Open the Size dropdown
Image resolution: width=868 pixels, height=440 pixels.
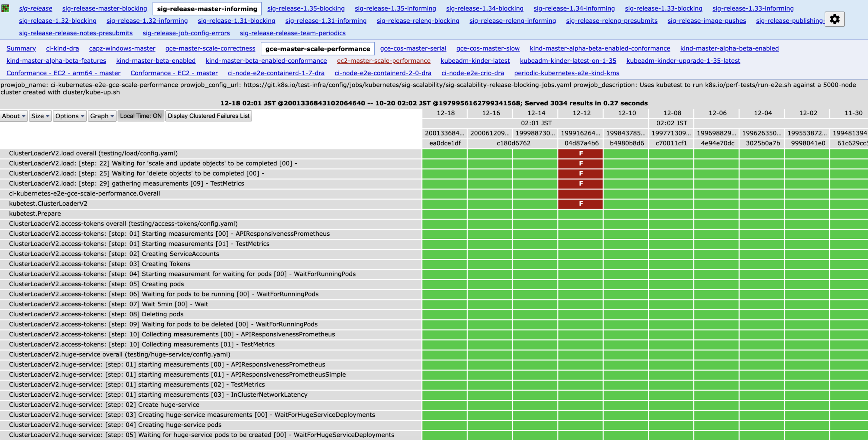[40, 116]
